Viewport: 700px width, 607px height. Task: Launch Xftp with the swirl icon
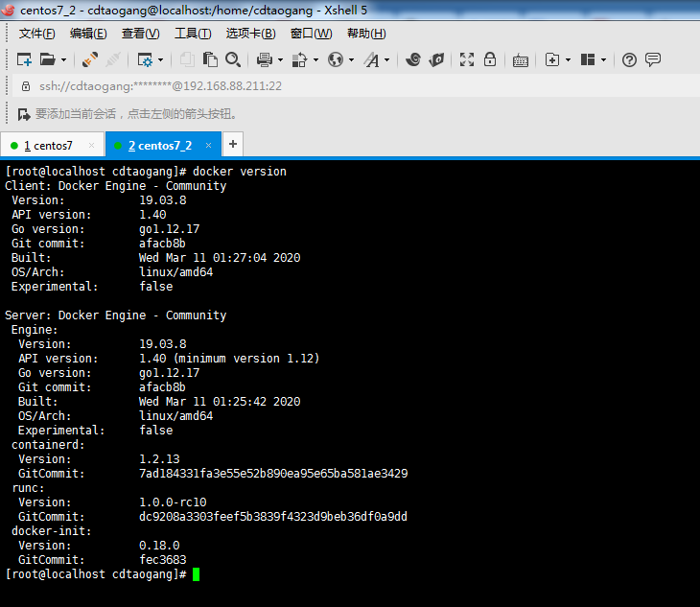pos(413,59)
